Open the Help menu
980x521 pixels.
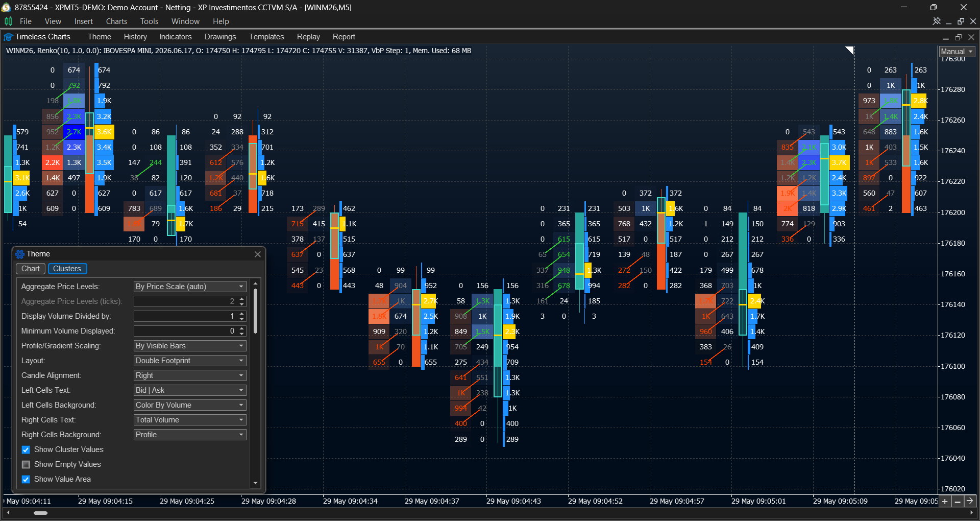pyautogui.click(x=220, y=21)
